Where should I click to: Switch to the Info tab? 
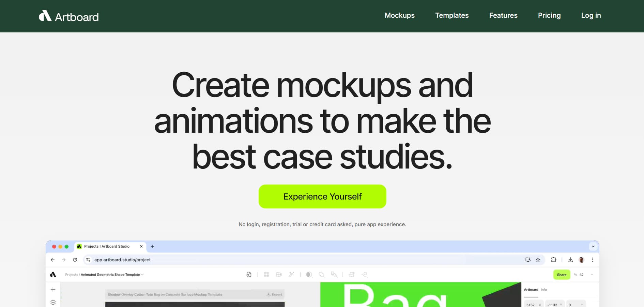point(544,290)
